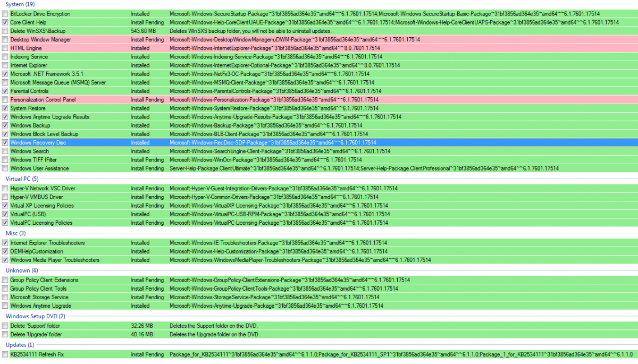The width and height of the screenshot is (638, 364).
Task: Uncheck the Windows Recovery Disc checkbox
Action: 5,142
